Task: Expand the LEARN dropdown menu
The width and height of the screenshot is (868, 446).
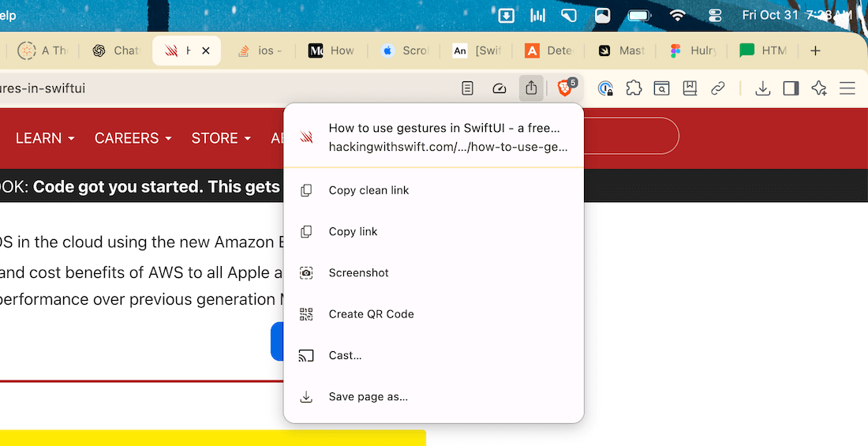Action: coord(45,138)
